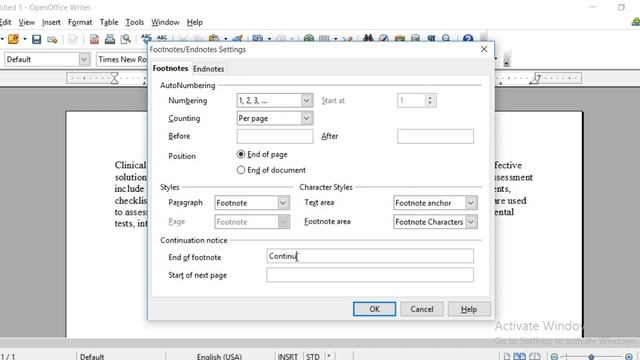Expand the Table toolbar dropdown arrow
Screen dimensions: 640x360
(x=335, y=39)
